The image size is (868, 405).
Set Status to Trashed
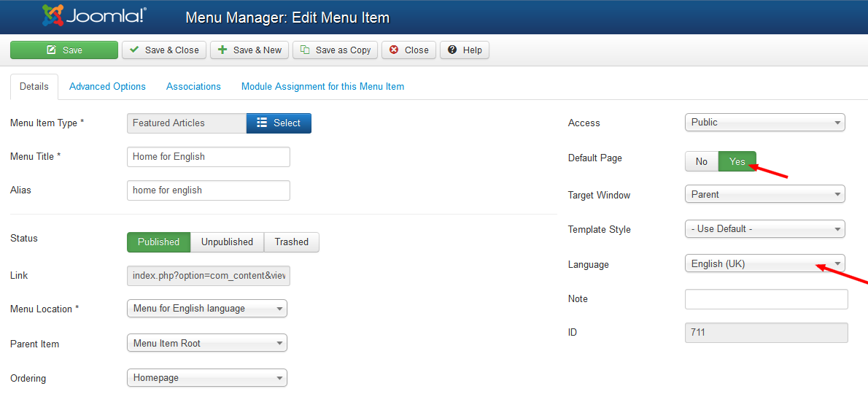[292, 242]
